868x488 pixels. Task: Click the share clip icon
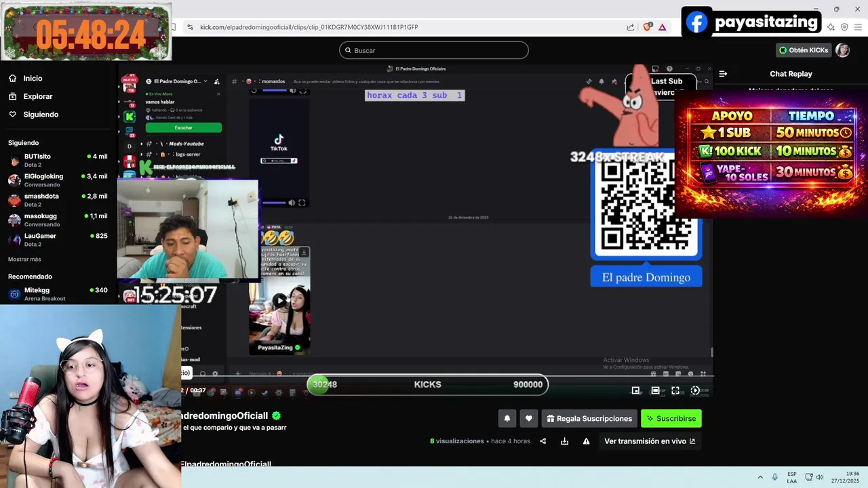tap(542, 441)
